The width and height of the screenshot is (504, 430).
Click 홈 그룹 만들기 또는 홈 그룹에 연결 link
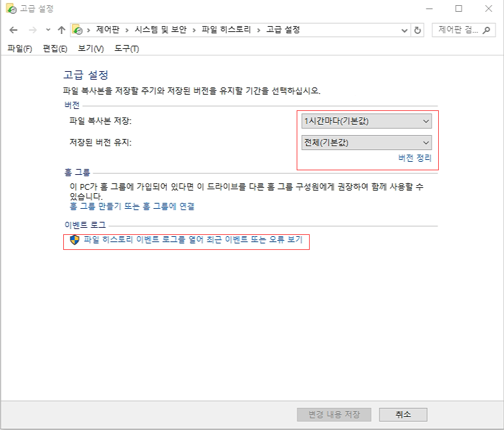tap(132, 206)
